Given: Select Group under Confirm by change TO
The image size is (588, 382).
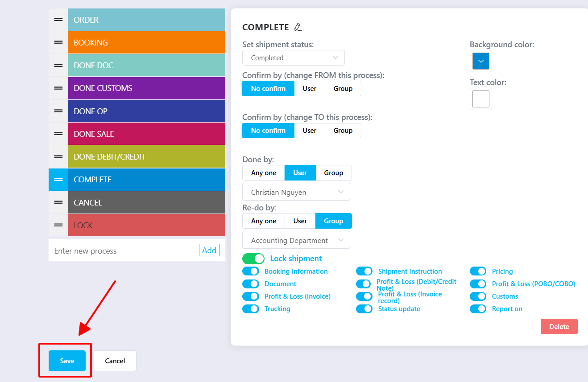Looking at the screenshot, I should 343,131.
